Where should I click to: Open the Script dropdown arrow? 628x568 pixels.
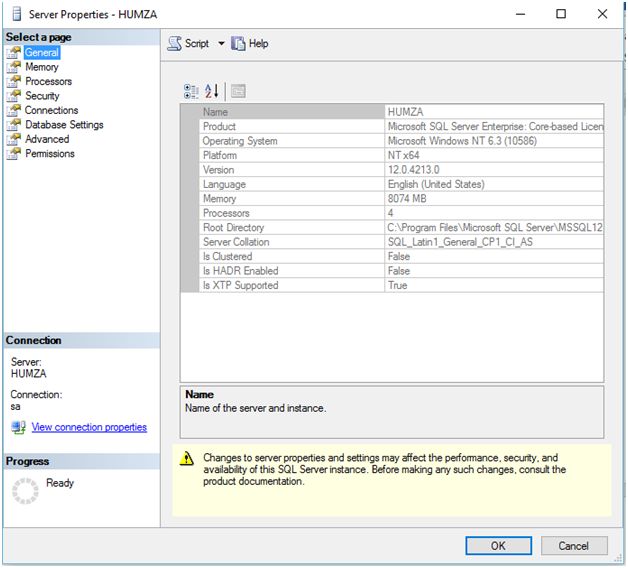(221, 43)
